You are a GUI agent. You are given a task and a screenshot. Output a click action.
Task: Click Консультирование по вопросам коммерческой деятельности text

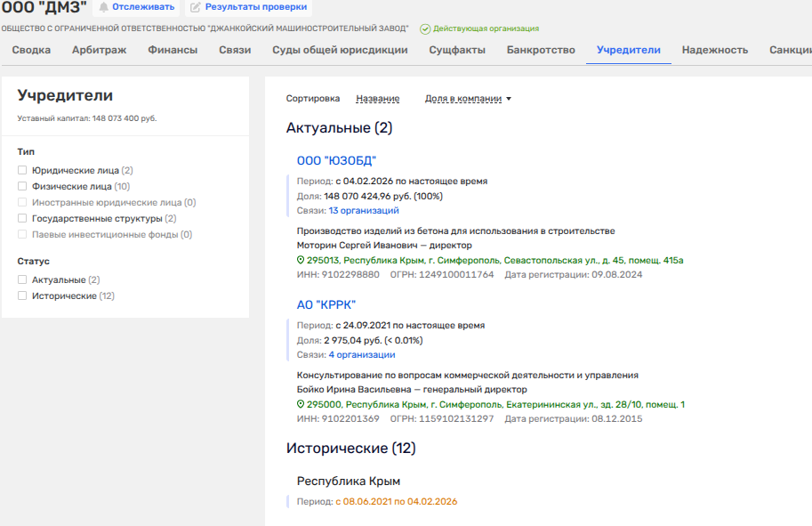tap(467, 375)
